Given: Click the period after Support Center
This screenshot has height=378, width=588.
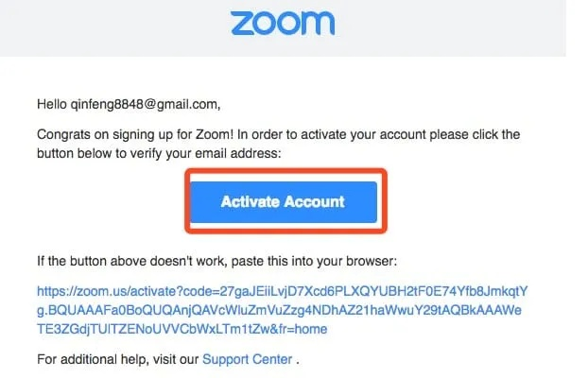Looking at the screenshot, I should point(300,360).
